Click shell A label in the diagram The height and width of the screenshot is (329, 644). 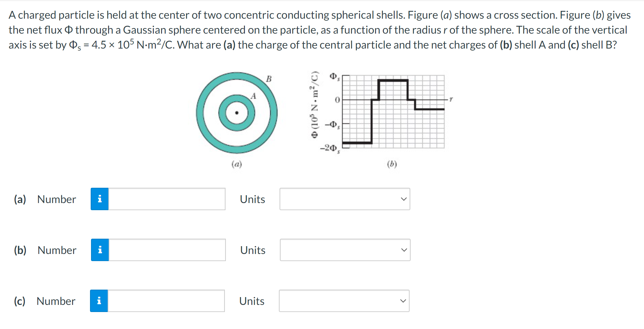[253, 96]
